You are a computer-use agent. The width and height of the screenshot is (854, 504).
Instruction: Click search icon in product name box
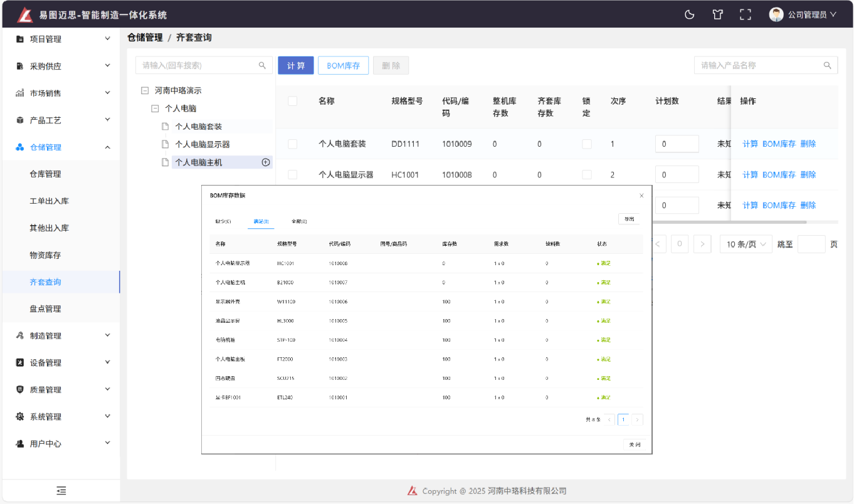[x=828, y=65]
